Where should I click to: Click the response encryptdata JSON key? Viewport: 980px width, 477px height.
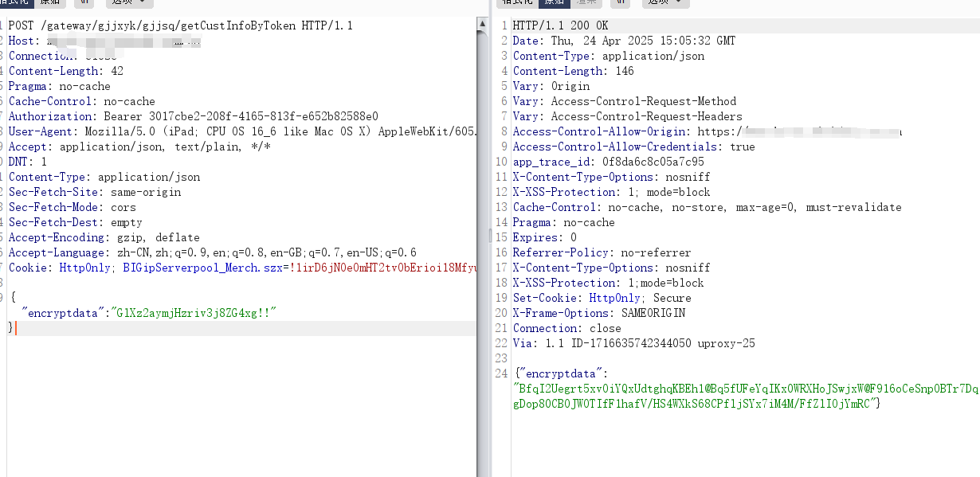click(x=561, y=373)
